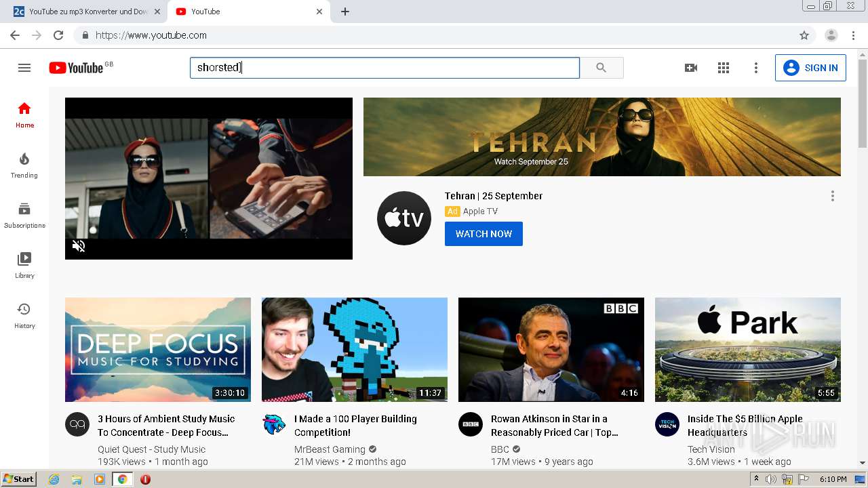Open the MrBeast building competition thumbnail

[355, 350]
